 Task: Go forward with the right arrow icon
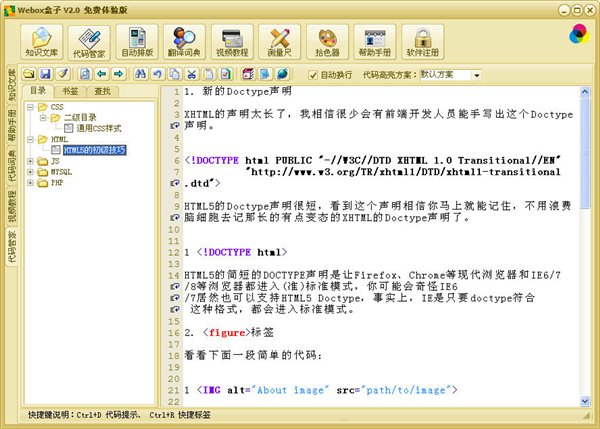118,74
